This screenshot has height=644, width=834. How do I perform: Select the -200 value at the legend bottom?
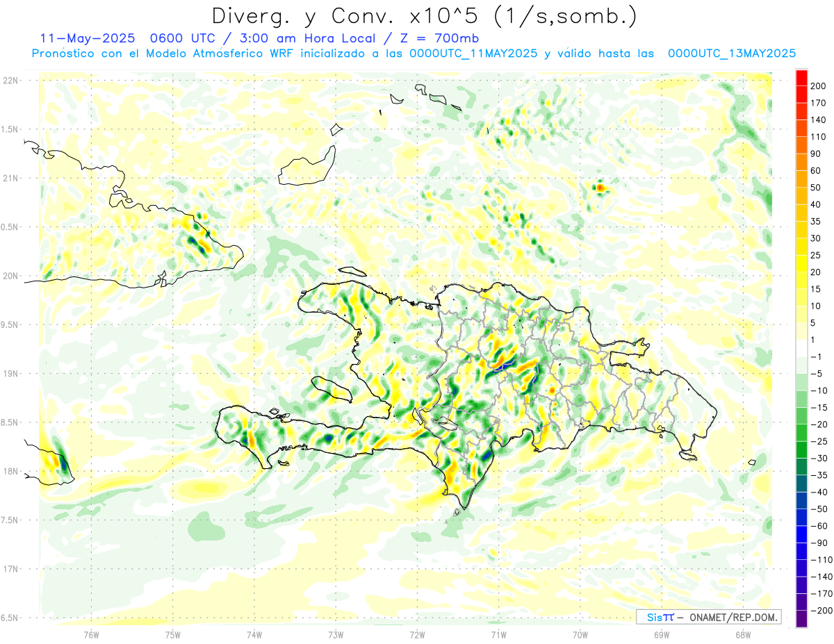[821, 611]
